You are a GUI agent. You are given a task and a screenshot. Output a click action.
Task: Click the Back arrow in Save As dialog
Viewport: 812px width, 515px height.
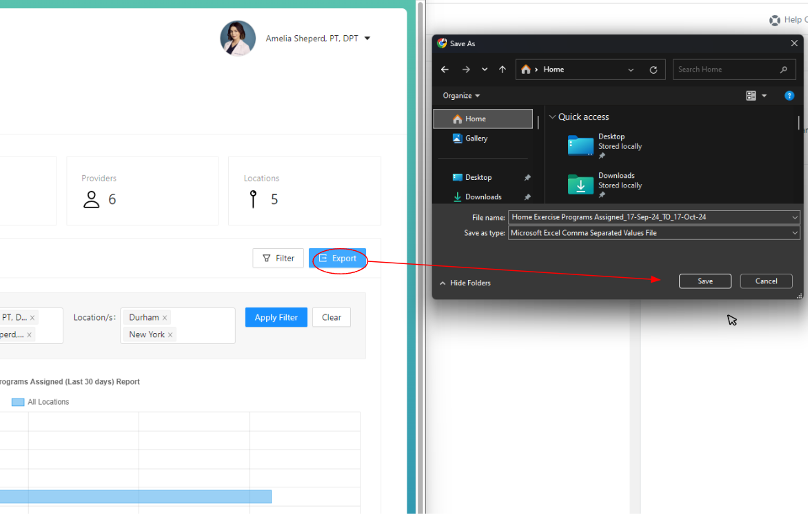coord(445,70)
